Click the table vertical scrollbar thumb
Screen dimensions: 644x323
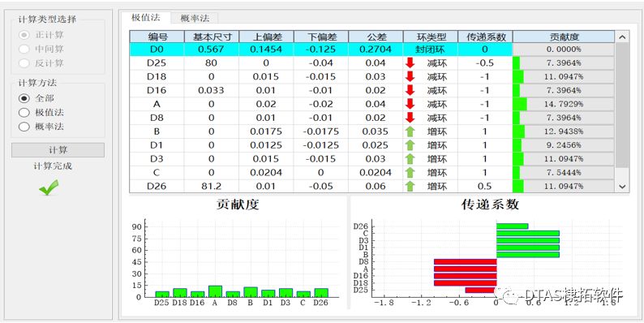[622, 105]
